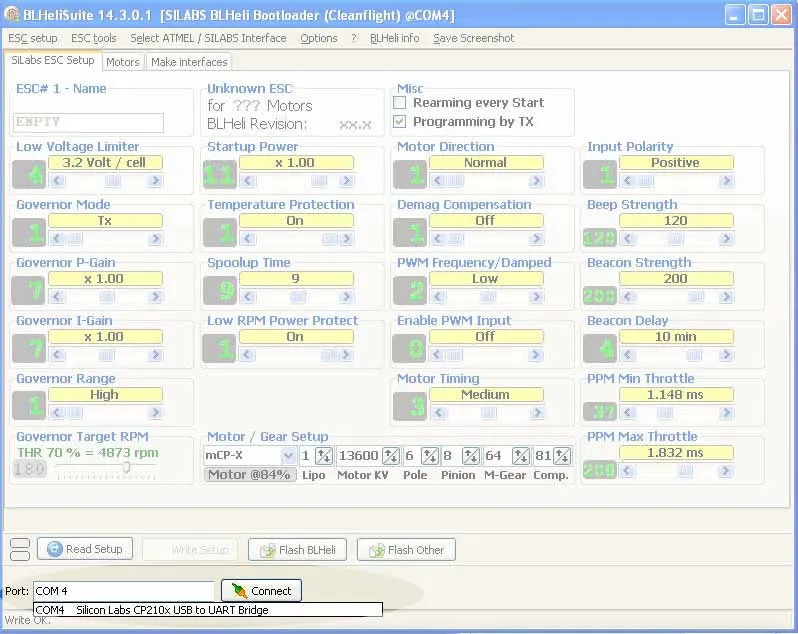Click right arrow of Startup Power scrollbar
Viewport: 798px width, 634px height.
coord(346,181)
